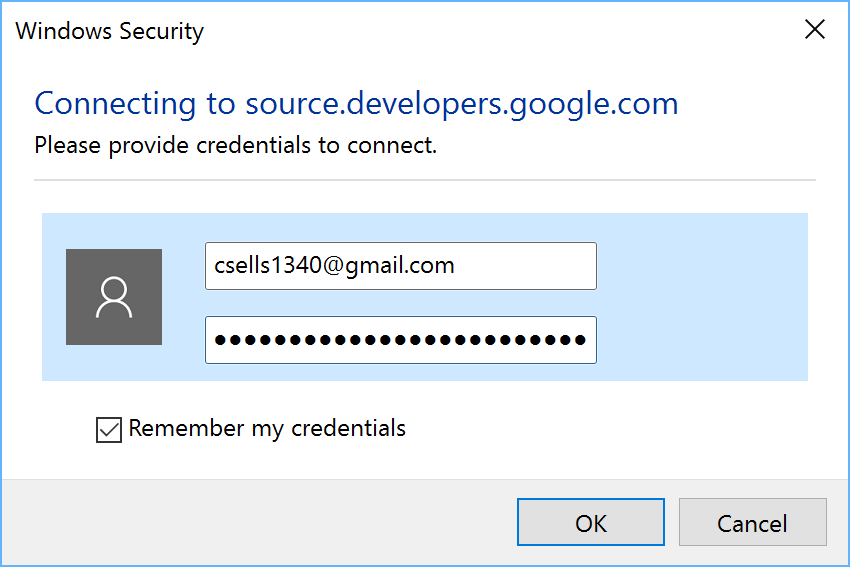This screenshot has height=567, width=850.
Task: Click the 'Remember my credentials' label text
Action: tap(267, 429)
